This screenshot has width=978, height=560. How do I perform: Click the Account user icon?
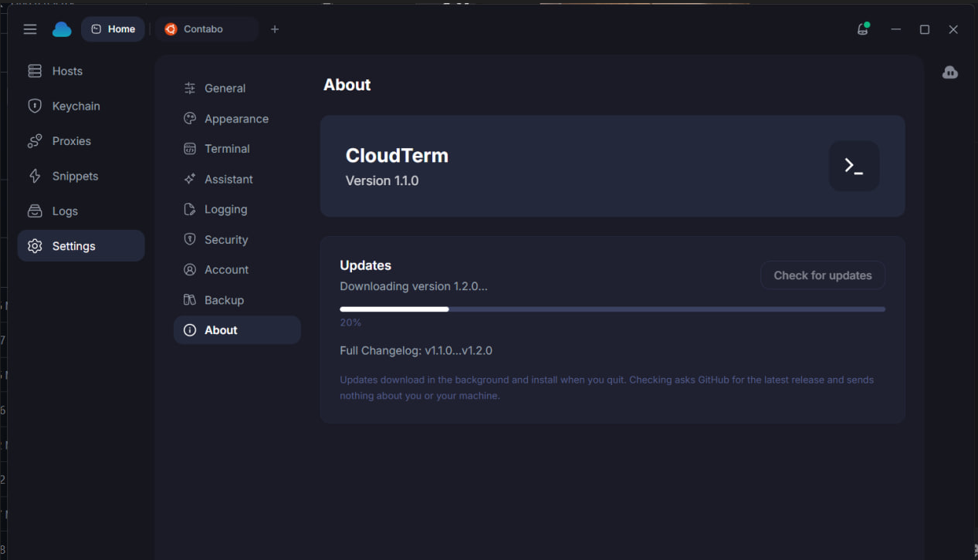[190, 270]
